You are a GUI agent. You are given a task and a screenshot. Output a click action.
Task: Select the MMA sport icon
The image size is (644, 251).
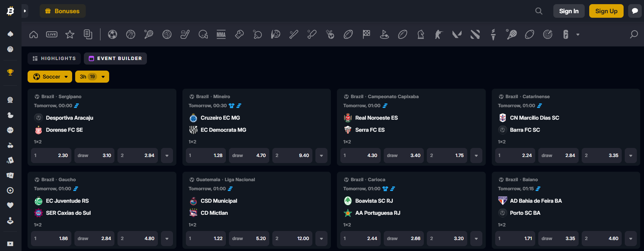coord(221,34)
